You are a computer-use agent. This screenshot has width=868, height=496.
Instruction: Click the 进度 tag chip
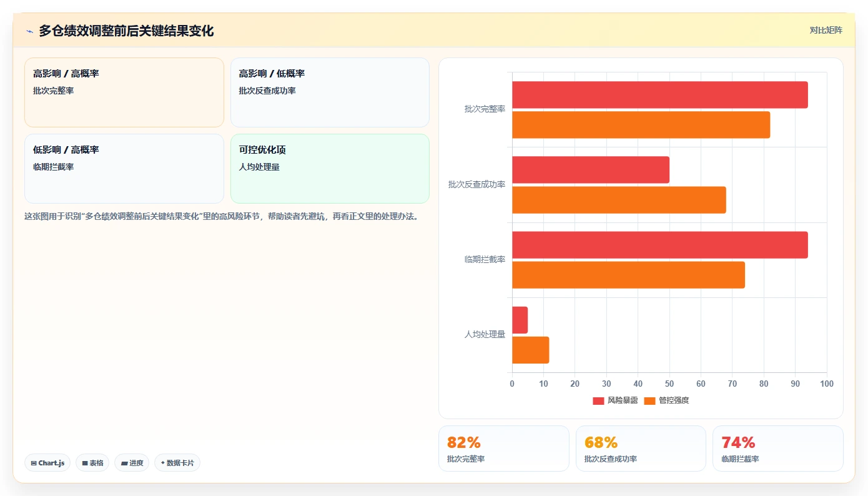coord(132,463)
